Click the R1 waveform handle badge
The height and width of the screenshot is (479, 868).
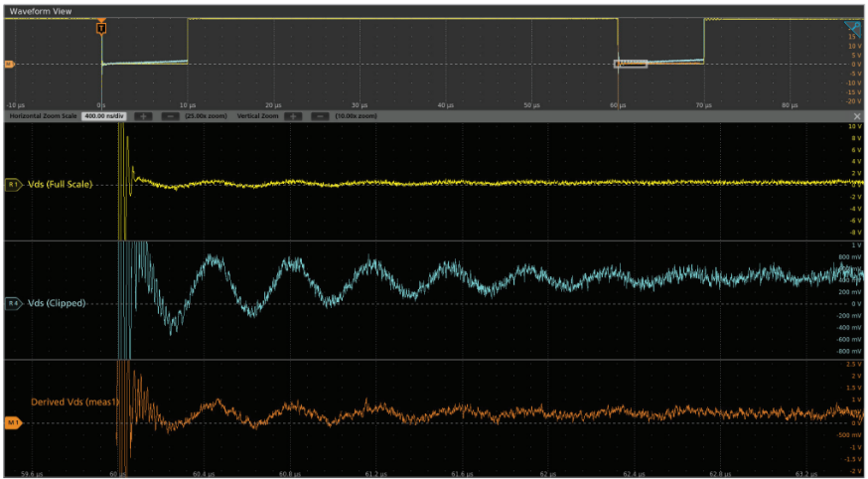[x=13, y=184]
